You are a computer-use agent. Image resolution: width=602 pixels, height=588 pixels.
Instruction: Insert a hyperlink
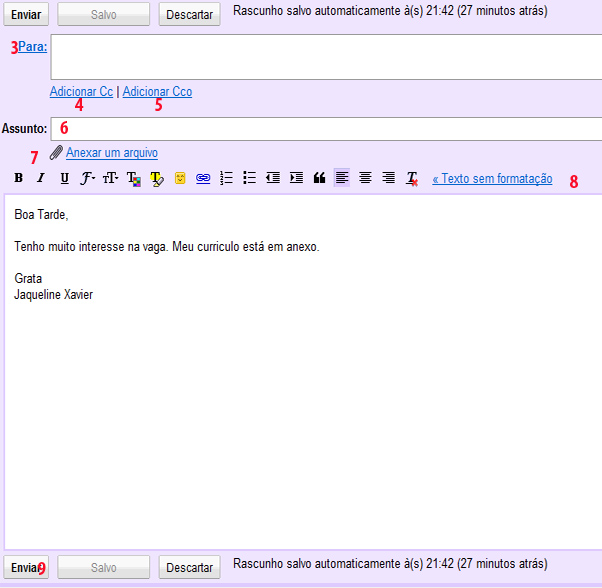point(203,178)
